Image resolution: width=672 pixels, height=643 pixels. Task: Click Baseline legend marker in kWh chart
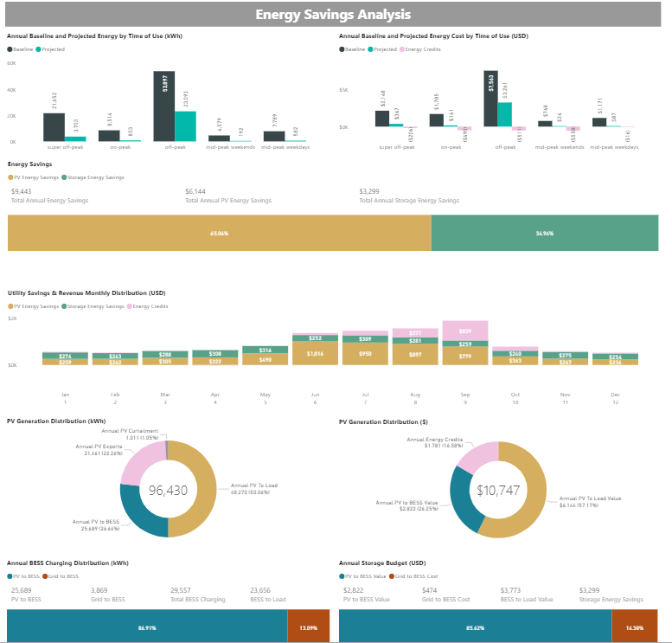pos(10,49)
